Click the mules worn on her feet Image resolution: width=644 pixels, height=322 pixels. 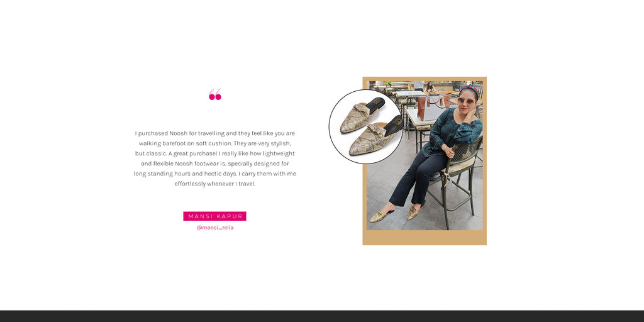pyautogui.click(x=396, y=213)
